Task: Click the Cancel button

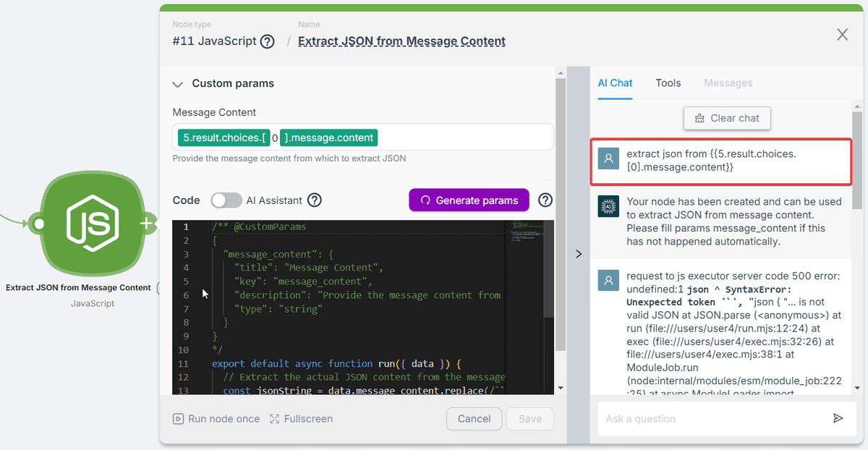Action: click(474, 419)
